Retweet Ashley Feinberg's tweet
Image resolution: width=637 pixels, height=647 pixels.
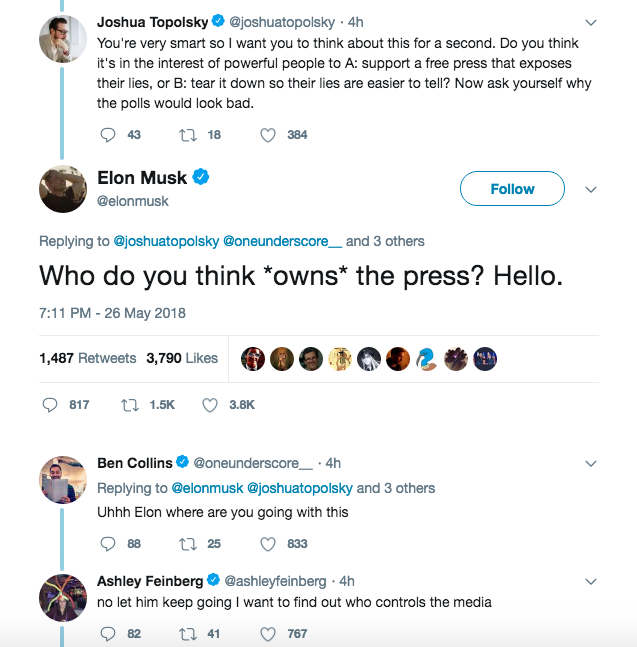point(187,633)
